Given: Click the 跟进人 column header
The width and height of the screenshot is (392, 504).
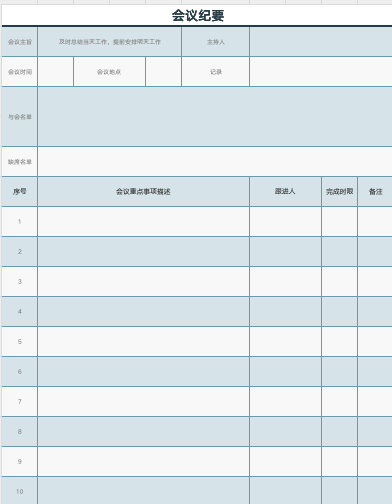Looking at the screenshot, I should click(285, 192).
